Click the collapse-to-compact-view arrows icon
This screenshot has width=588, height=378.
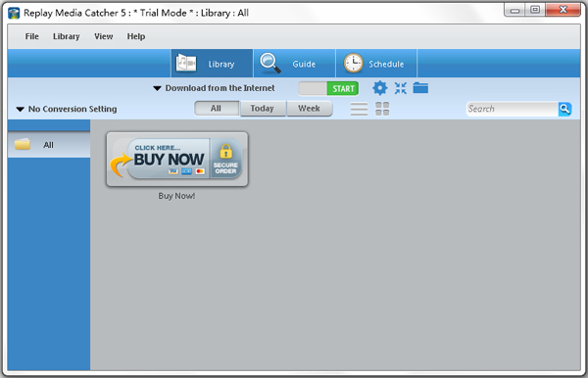coord(400,88)
